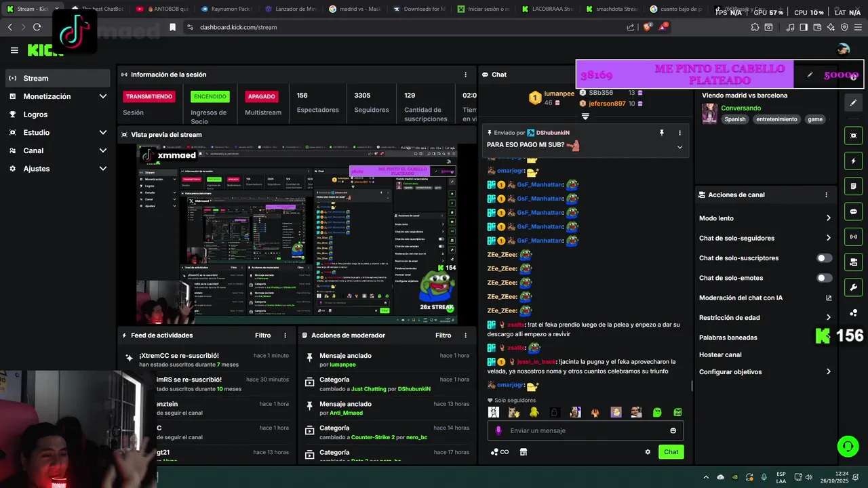
Task: Toggle Chat de solo-emotes switch
Action: coord(824,278)
